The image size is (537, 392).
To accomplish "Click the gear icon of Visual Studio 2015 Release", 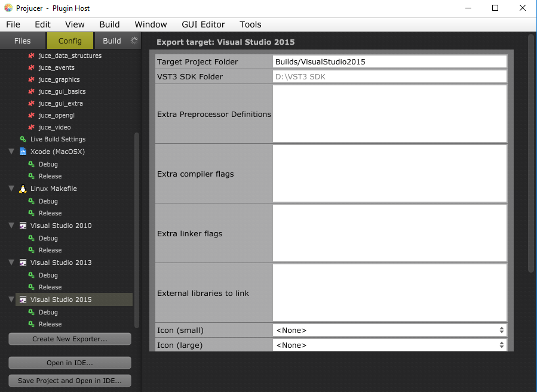I will tap(31, 324).
